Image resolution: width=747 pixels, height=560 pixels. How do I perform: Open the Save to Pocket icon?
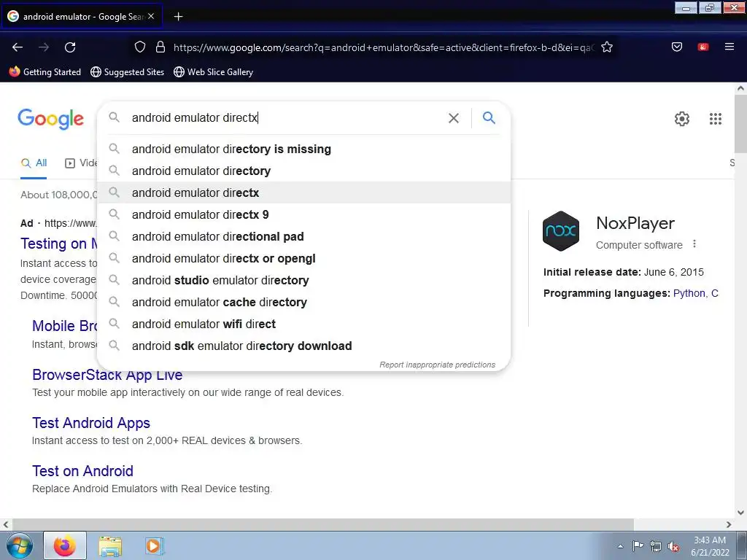[x=677, y=47]
